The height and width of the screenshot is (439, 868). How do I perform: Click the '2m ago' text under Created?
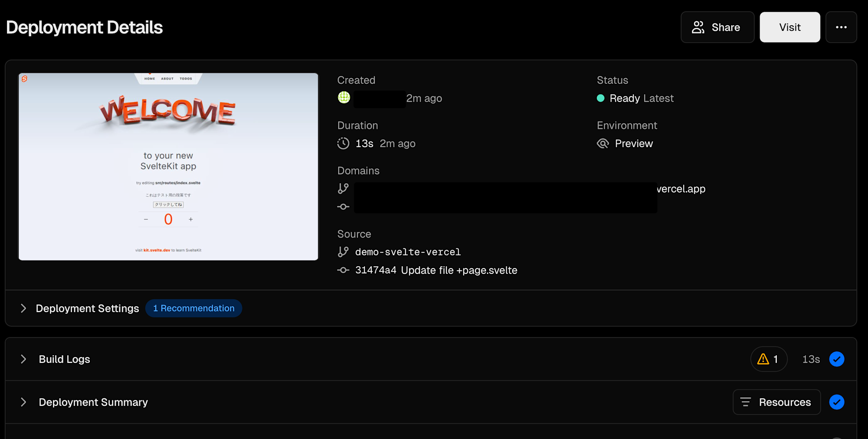point(424,98)
